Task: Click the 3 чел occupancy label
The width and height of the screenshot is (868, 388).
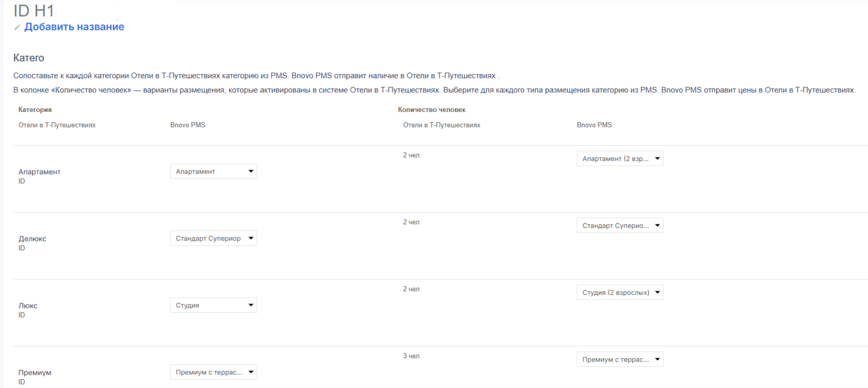Action: (x=411, y=356)
